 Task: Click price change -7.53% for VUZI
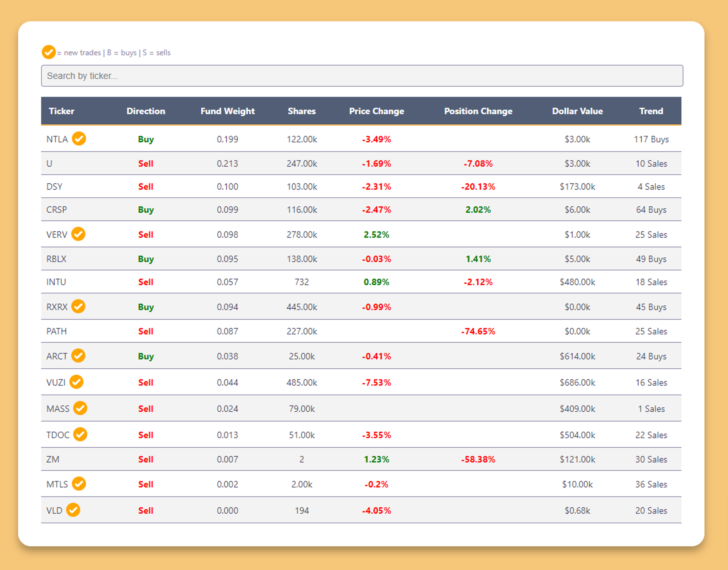coord(376,383)
